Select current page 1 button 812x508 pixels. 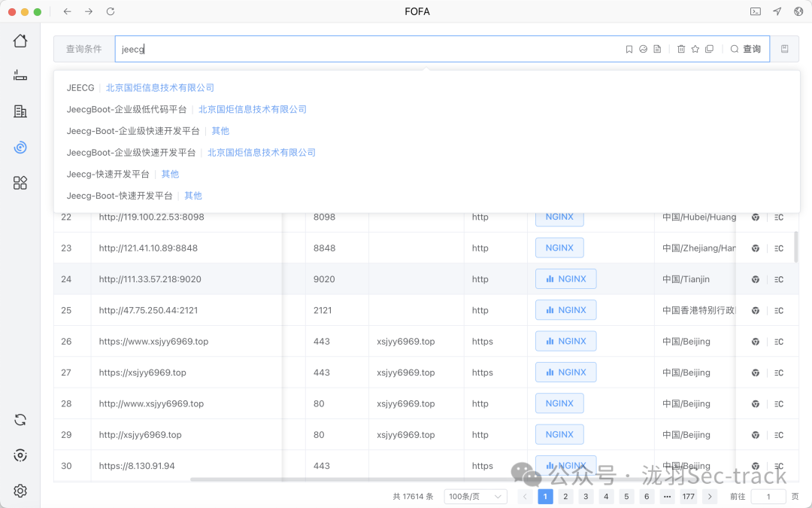coord(545,497)
